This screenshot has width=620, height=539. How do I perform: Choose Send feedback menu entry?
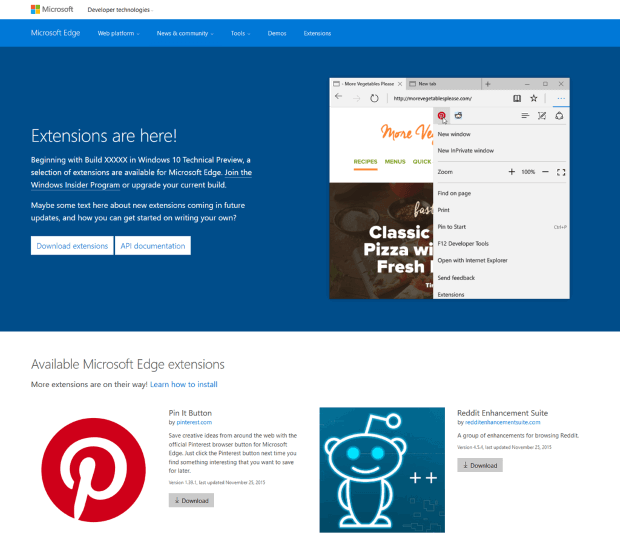(x=456, y=278)
